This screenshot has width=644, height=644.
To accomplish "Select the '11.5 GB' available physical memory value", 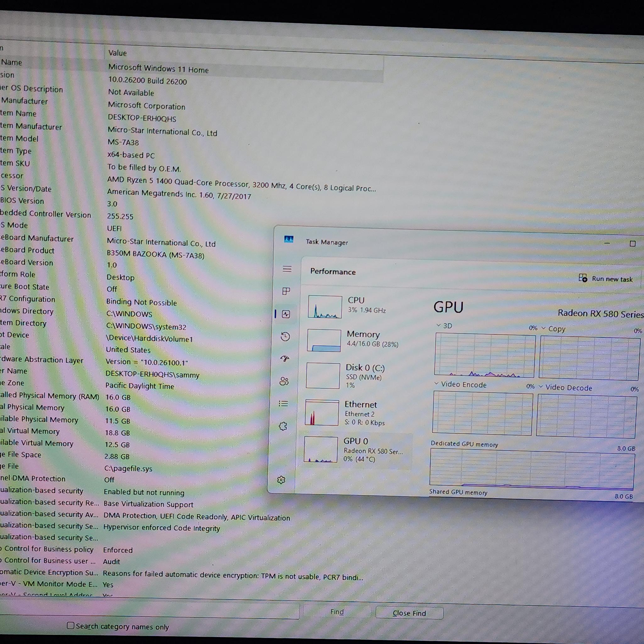I will pos(117,421).
